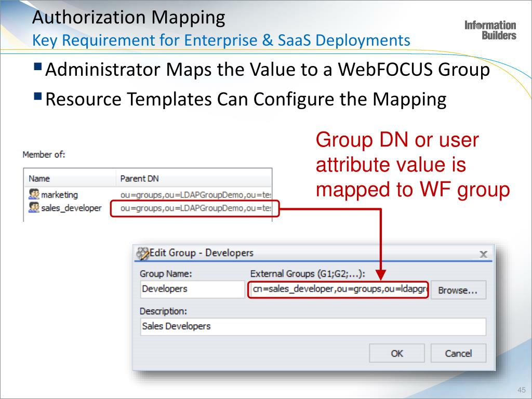Viewport: 532px width, 399px height.
Task: Click the 'External Groups (G1;G2;...):' label
Action: (x=308, y=273)
